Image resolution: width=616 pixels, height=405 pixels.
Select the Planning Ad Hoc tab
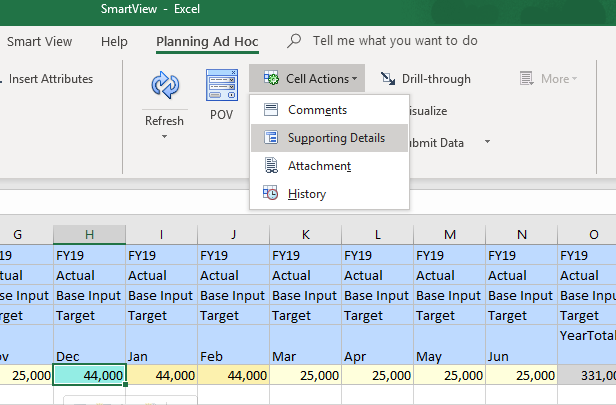[x=207, y=42]
